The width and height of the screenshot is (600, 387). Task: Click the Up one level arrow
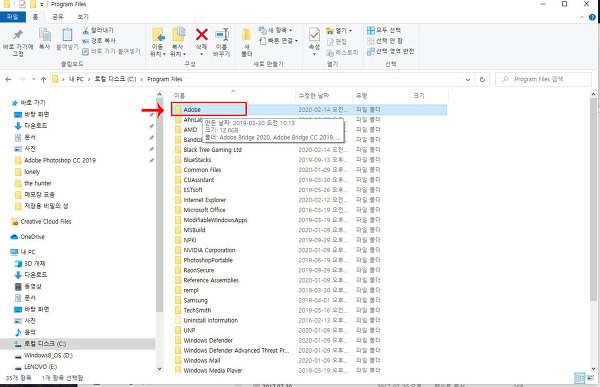[x=43, y=80]
